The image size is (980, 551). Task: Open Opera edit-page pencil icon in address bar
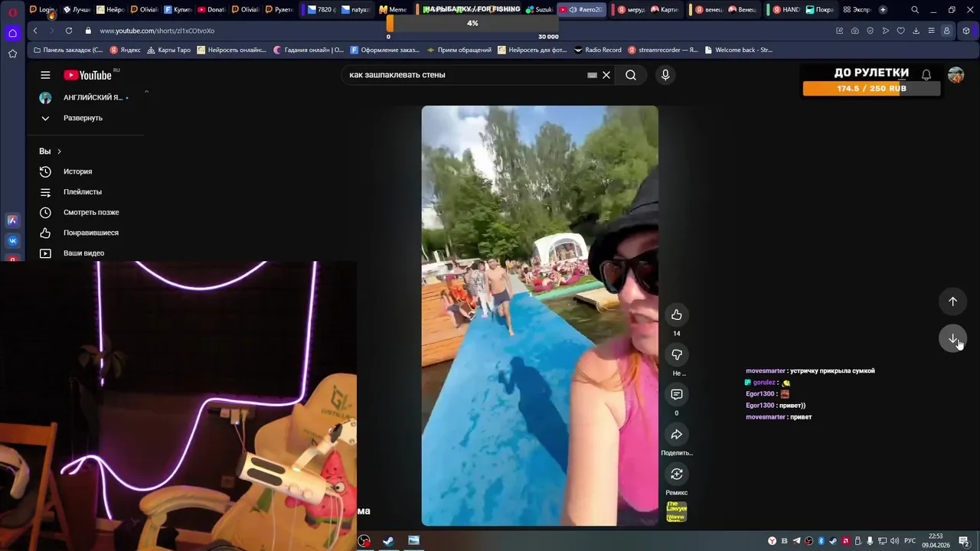(x=839, y=31)
